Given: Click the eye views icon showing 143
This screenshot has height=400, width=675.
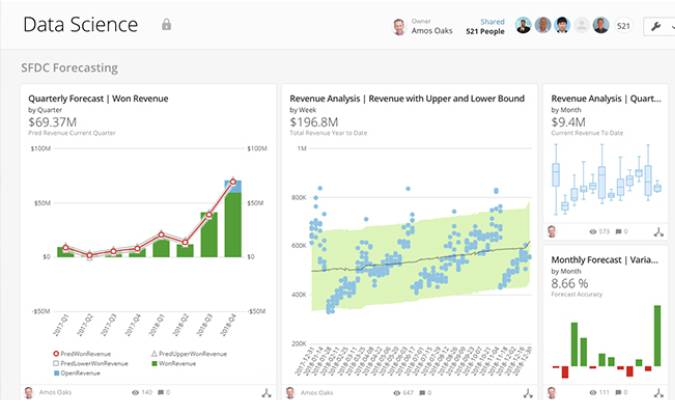Looking at the screenshot, I should 135,393.
